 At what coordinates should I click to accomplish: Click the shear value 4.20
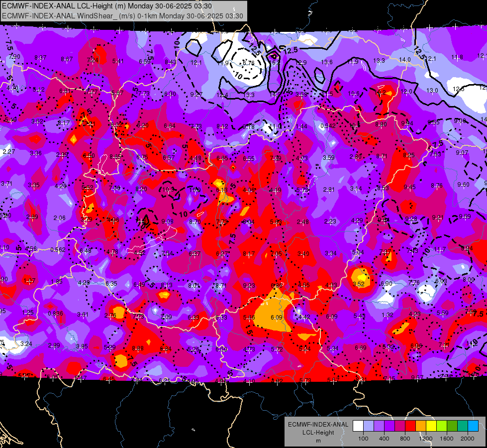pyautogui.click(x=61, y=186)
